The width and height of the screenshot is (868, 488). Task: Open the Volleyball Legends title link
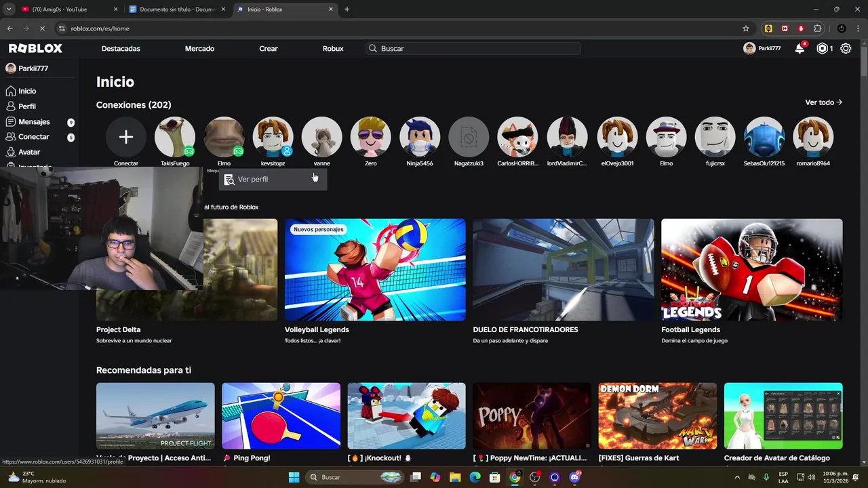click(317, 329)
